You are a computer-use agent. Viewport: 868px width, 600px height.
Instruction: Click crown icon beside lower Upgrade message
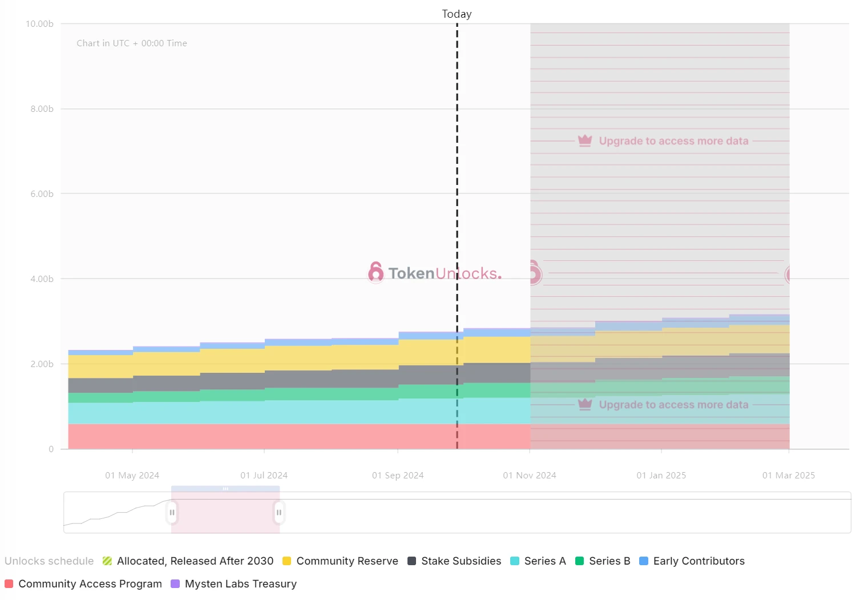pos(585,404)
